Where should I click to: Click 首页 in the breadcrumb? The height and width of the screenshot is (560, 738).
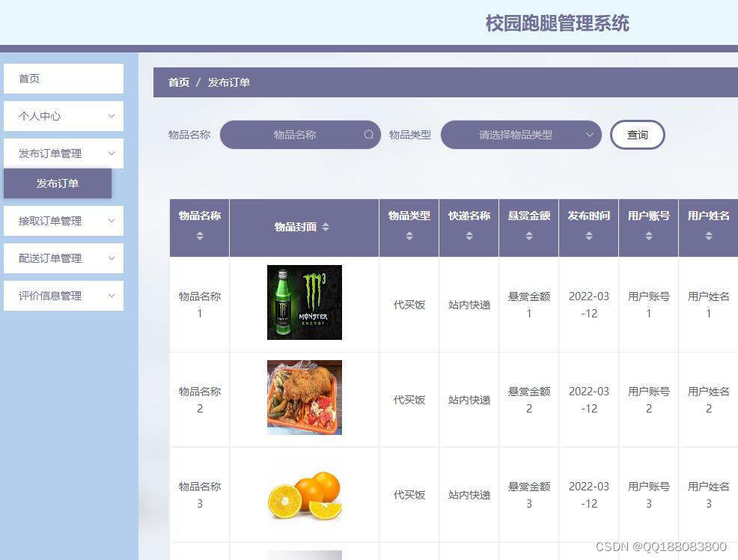(x=179, y=82)
